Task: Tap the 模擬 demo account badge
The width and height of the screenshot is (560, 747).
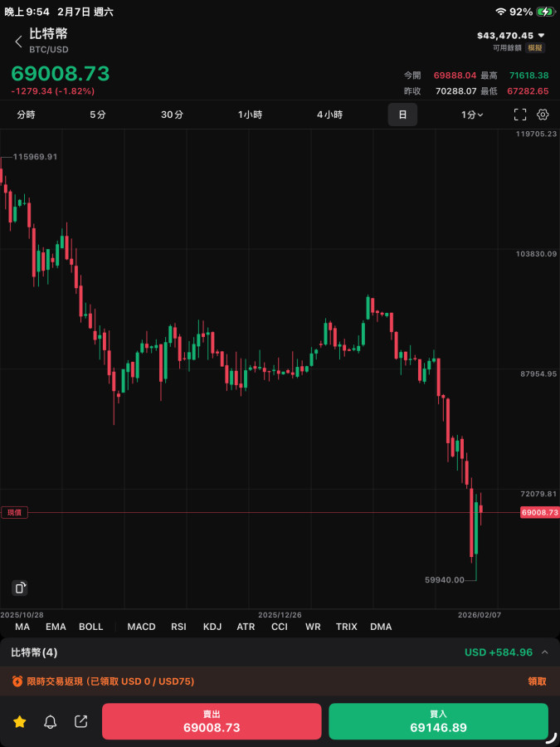Action: point(535,47)
